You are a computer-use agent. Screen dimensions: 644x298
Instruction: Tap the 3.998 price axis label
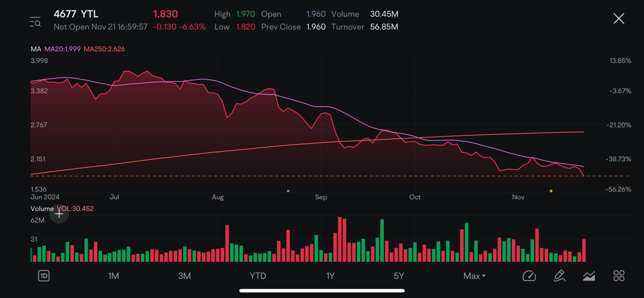click(x=39, y=61)
